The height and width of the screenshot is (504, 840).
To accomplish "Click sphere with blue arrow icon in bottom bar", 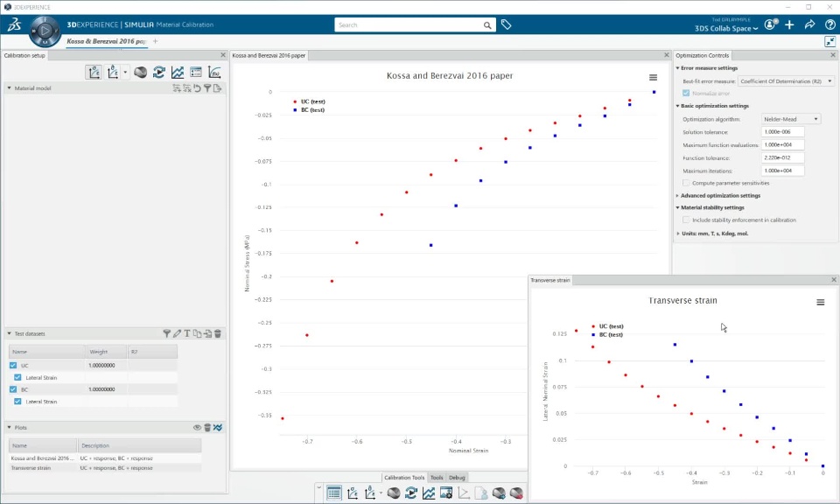I will click(499, 493).
